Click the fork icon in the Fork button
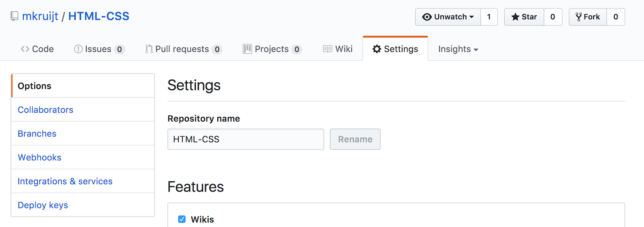The width and height of the screenshot is (644, 227). pos(579,17)
